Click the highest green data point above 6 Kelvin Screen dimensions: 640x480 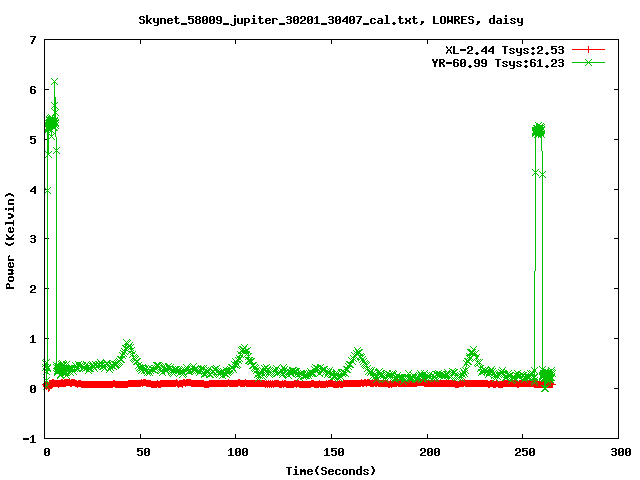(x=55, y=82)
